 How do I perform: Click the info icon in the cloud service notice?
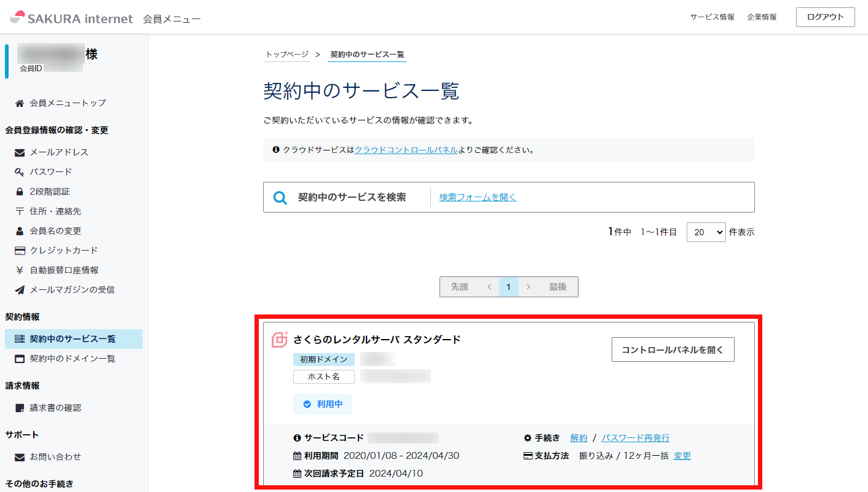(276, 149)
